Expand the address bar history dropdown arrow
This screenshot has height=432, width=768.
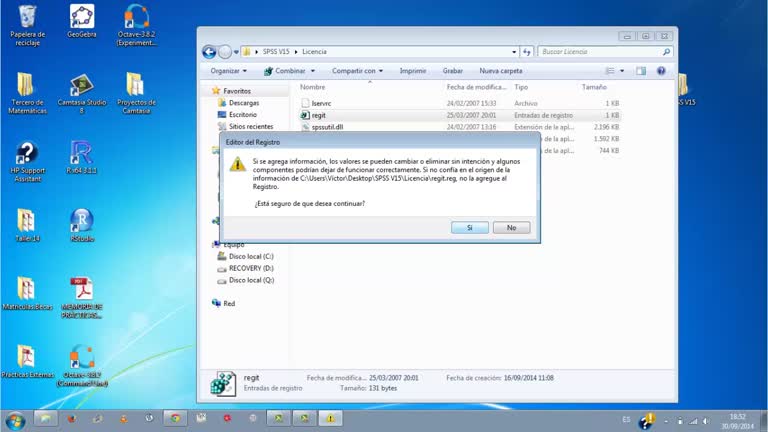[514, 51]
